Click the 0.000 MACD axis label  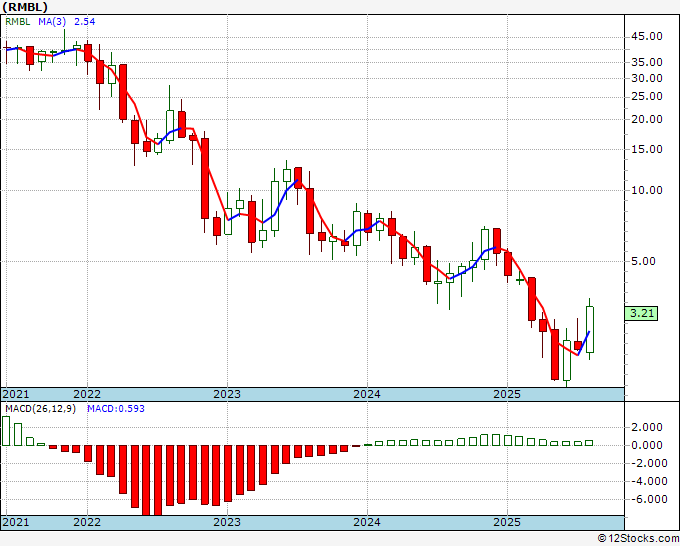click(647, 445)
